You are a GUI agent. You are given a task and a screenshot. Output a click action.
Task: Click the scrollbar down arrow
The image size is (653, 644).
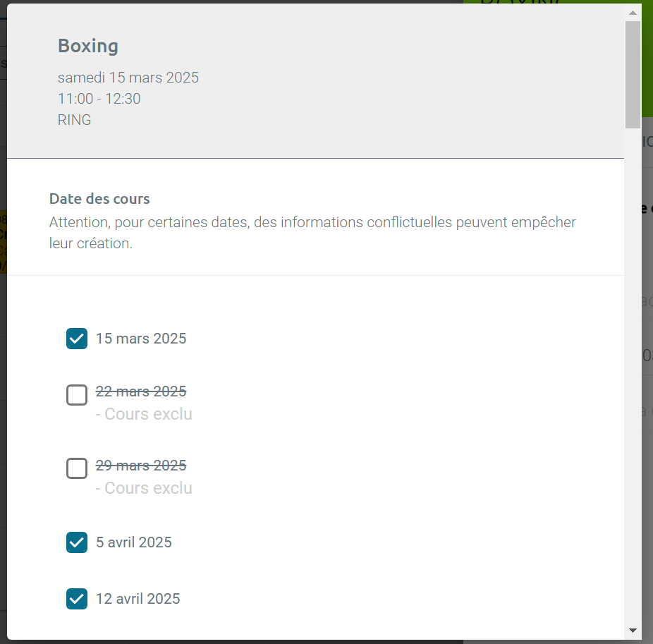click(633, 631)
